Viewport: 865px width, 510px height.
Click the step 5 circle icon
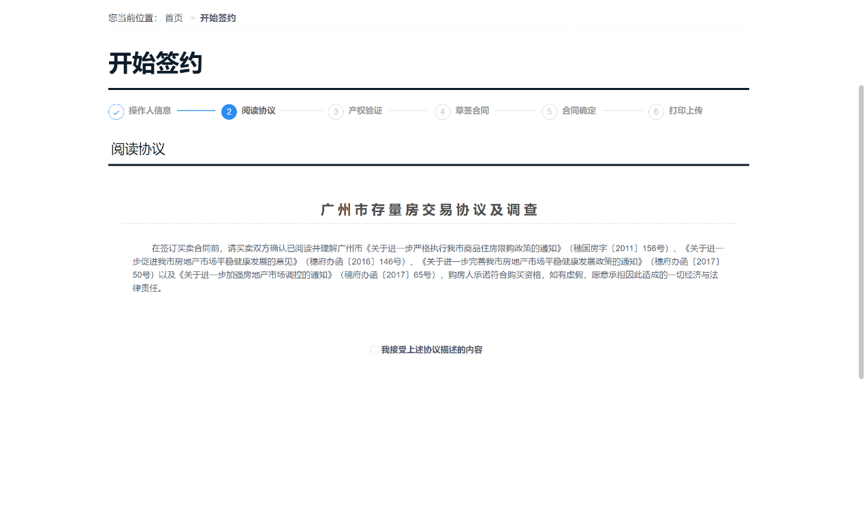[x=549, y=111]
